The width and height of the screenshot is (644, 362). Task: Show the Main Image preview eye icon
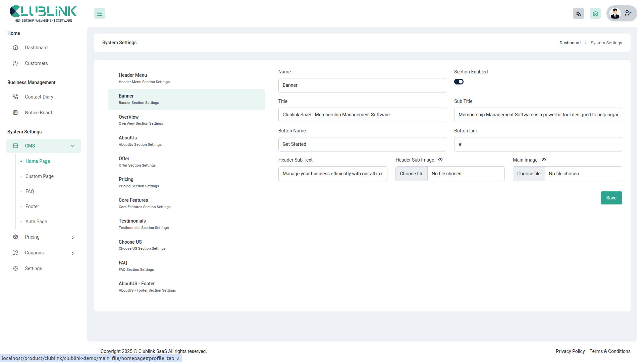[x=544, y=160]
